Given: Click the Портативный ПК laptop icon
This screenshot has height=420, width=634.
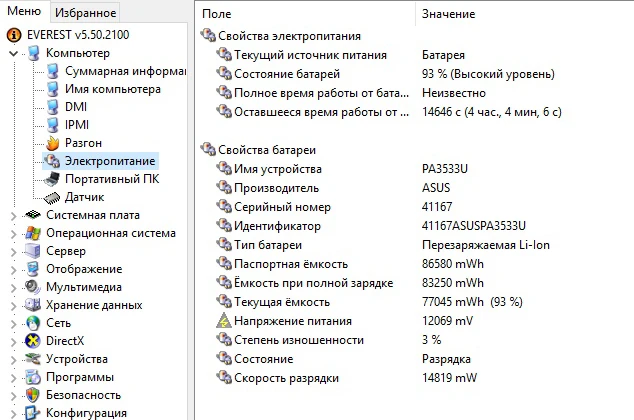Looking at the screenshot, I should point(52,179).
